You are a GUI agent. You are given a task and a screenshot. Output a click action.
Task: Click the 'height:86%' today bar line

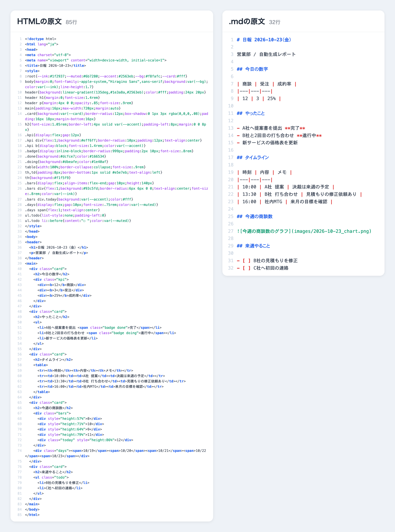click(85, 440)
